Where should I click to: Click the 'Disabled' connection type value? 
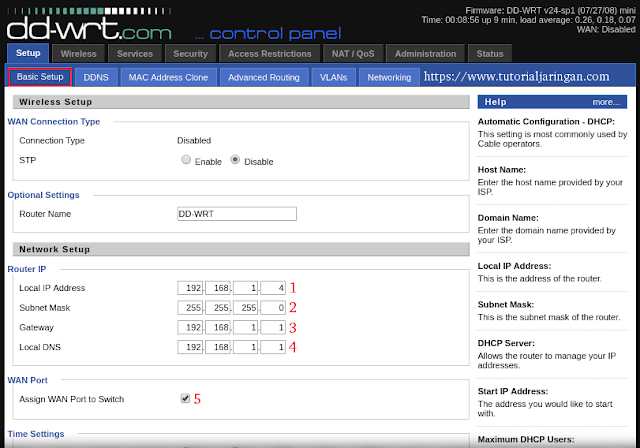click(194, 140)
